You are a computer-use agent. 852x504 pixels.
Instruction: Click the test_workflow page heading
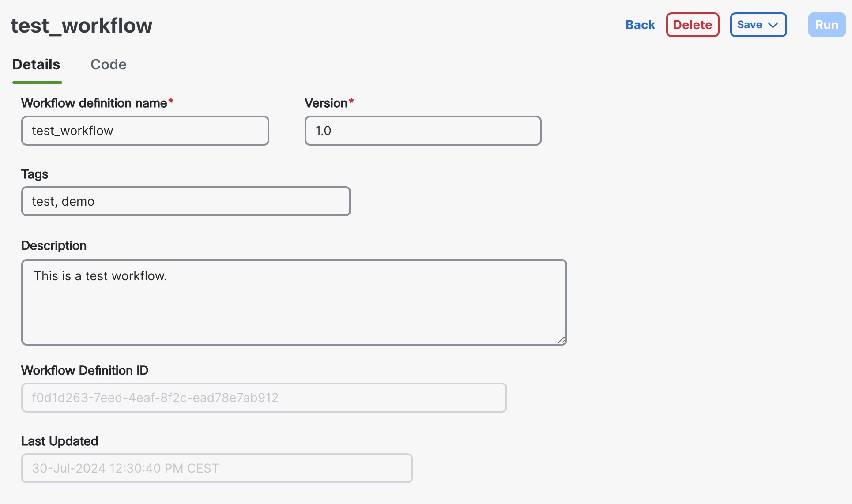tap(82, 26)
